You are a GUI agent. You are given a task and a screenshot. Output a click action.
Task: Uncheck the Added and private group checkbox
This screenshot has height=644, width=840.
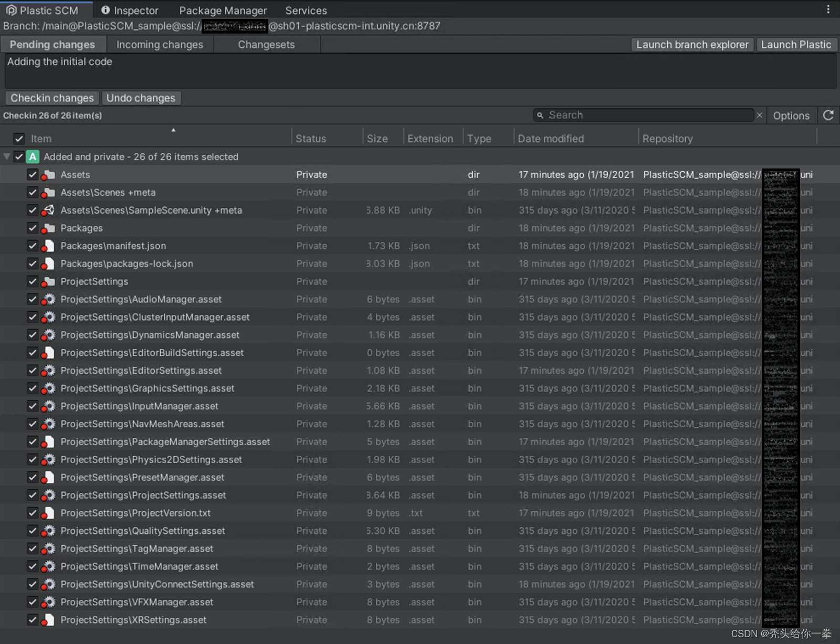click(19, 156)
